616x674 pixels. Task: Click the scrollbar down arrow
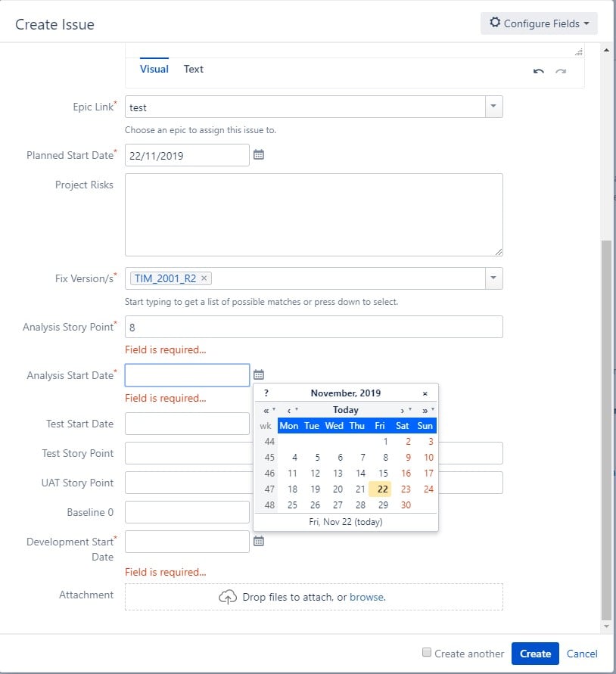pos(606,626)
